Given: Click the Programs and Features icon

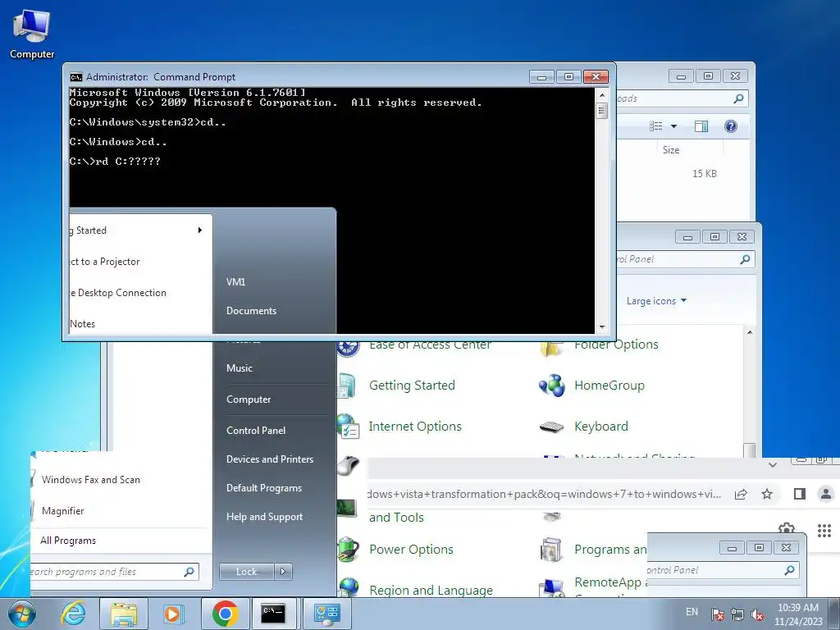Looking at the screenshot, I should (552, 549).
